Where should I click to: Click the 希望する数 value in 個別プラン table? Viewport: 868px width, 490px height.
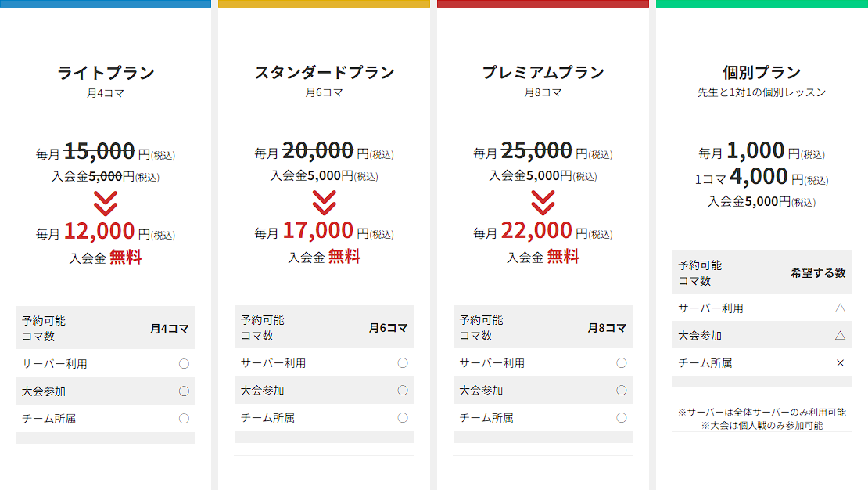[818, 273]
